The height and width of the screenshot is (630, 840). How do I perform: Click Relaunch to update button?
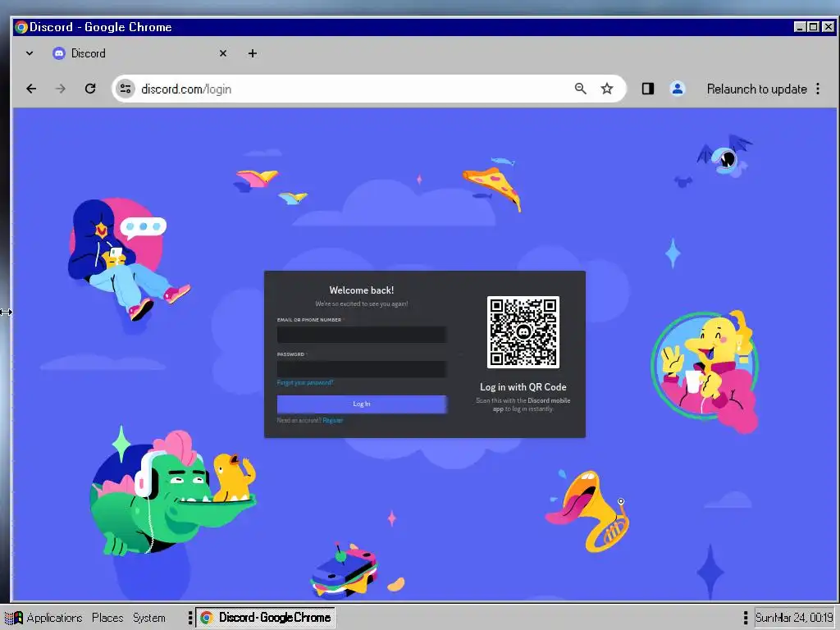click(756, 89)
